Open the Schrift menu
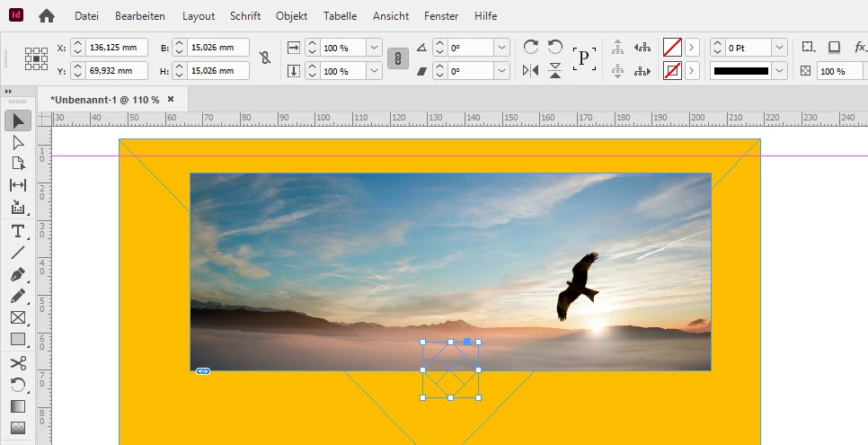 (245, 16)
